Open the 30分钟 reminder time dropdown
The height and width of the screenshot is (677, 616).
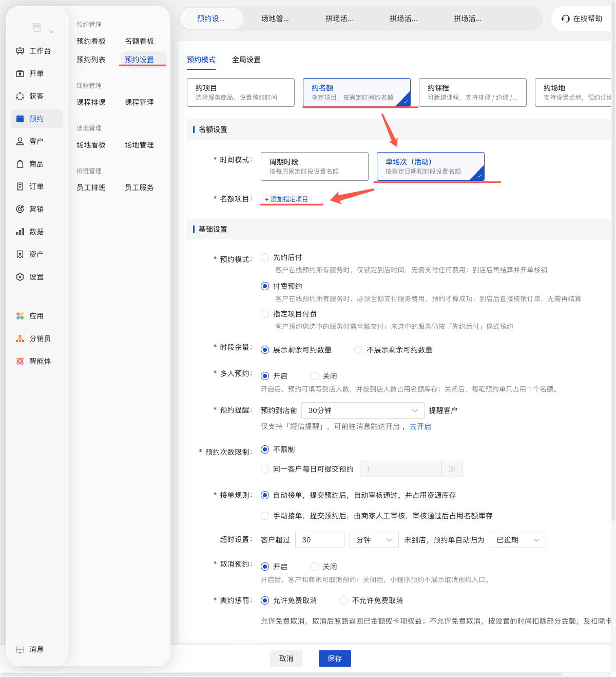(363, 410)
